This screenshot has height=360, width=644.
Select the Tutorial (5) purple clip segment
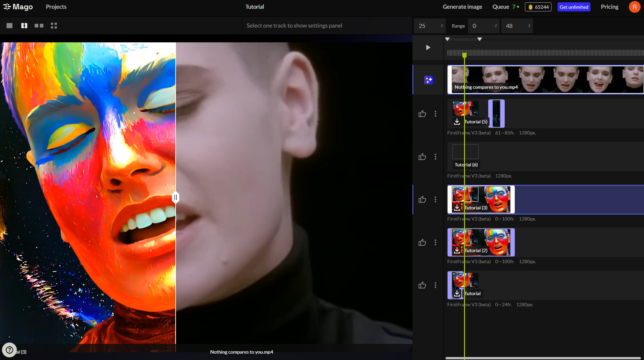coord(496,114)
